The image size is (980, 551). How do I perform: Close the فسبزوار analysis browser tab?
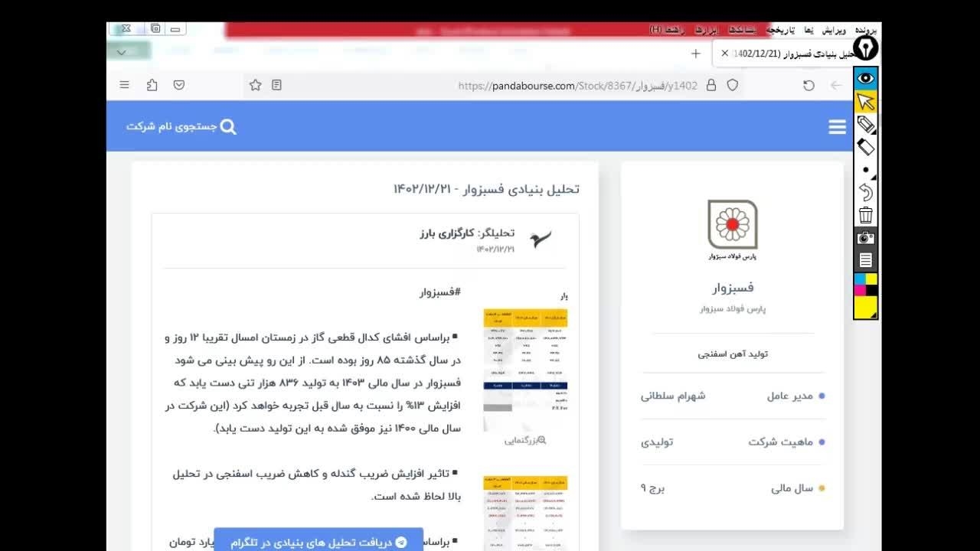tap(725, 54)
